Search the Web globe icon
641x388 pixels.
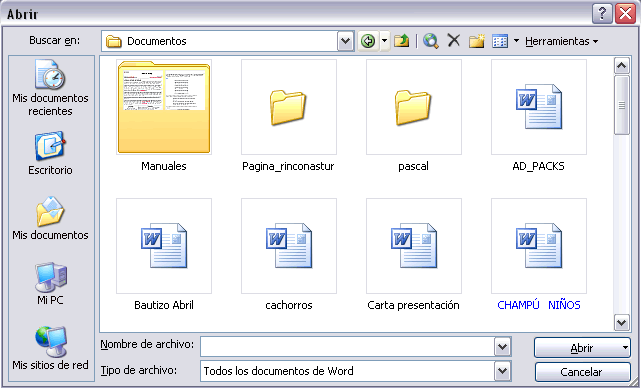pyautogui.click(x=430, y=41)
